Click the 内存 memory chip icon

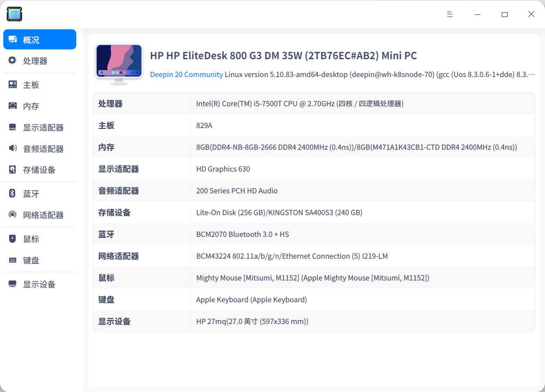point(12,106)
